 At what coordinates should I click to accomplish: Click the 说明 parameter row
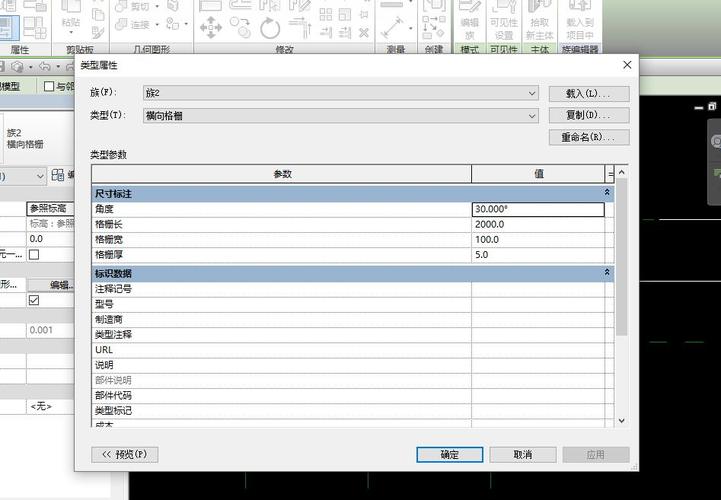pyautogui.click(x=353, y=365)
